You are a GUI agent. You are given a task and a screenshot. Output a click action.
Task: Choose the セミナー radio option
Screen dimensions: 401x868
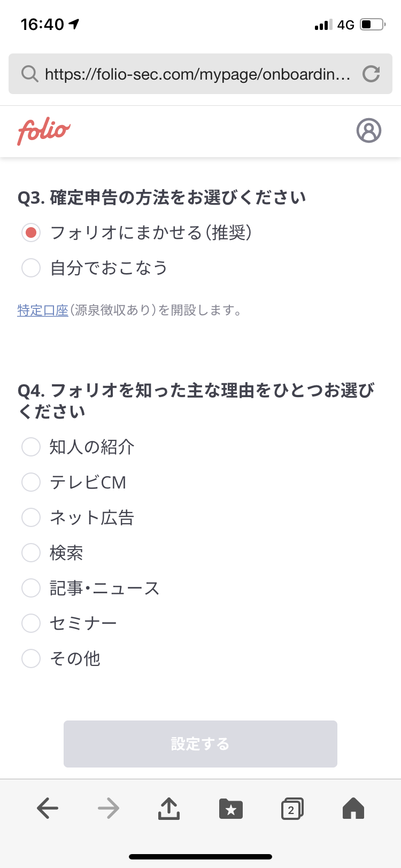[31, 623]
